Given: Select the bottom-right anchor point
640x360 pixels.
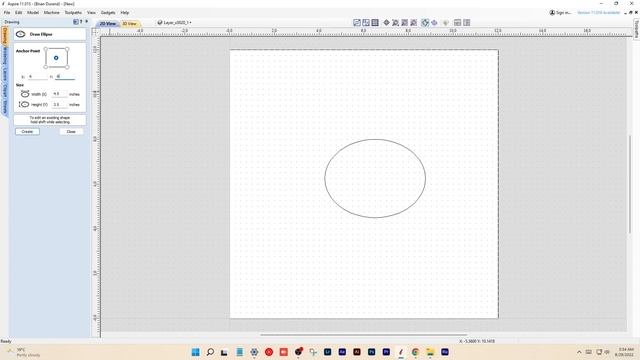Looking at the screenshot, I should 67,67.
